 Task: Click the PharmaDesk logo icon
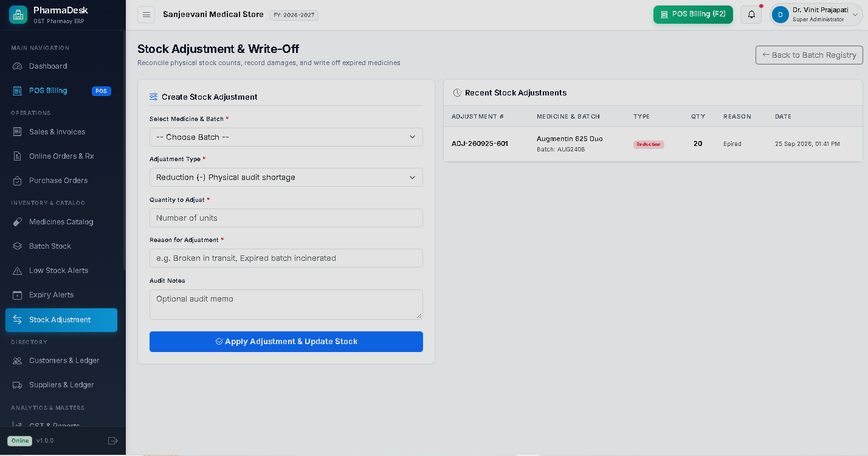[18, 15]
